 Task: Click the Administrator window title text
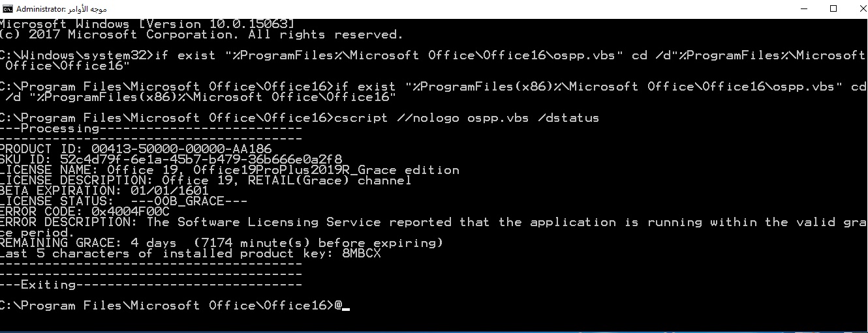(61, 9)
